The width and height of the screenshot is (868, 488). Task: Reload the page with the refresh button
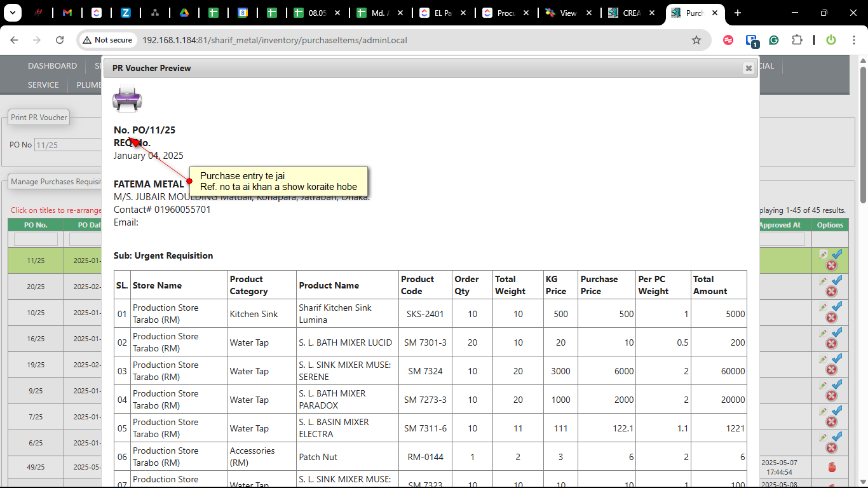click(x=60, y=40)
